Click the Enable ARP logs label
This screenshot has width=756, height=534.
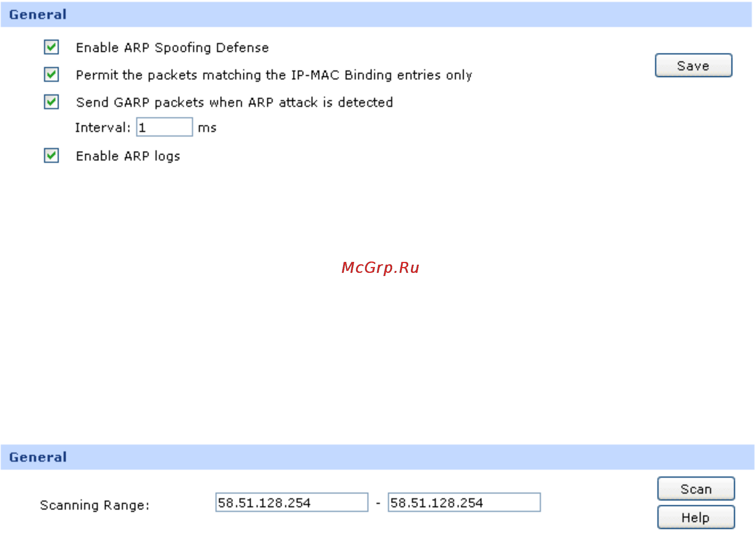point(128,156)
